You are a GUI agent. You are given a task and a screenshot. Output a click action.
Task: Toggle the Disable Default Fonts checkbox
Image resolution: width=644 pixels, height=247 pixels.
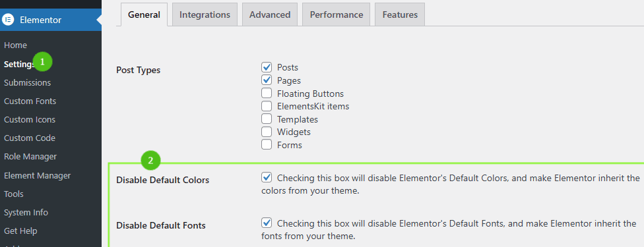pyautogui.click(x=267, y=223)
